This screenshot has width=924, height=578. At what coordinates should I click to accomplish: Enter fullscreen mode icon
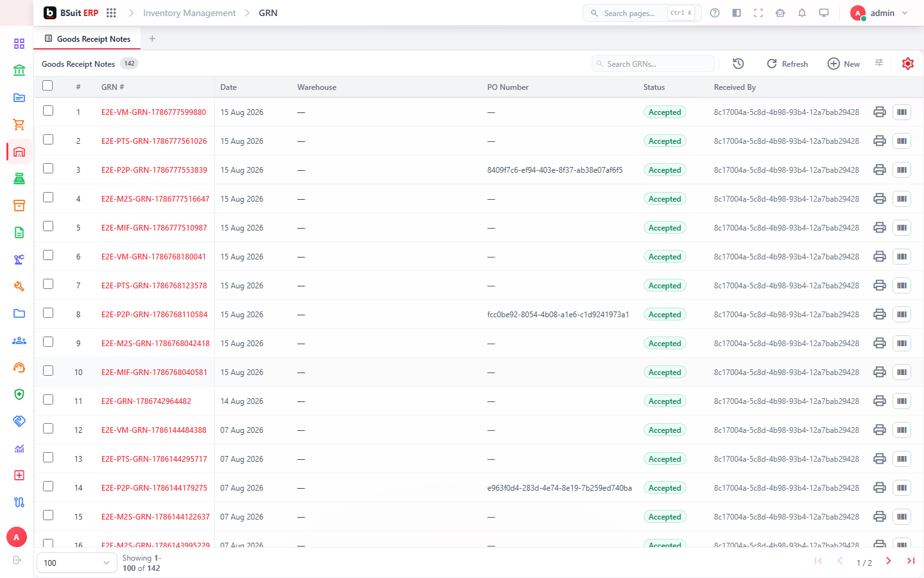point(758,13)
